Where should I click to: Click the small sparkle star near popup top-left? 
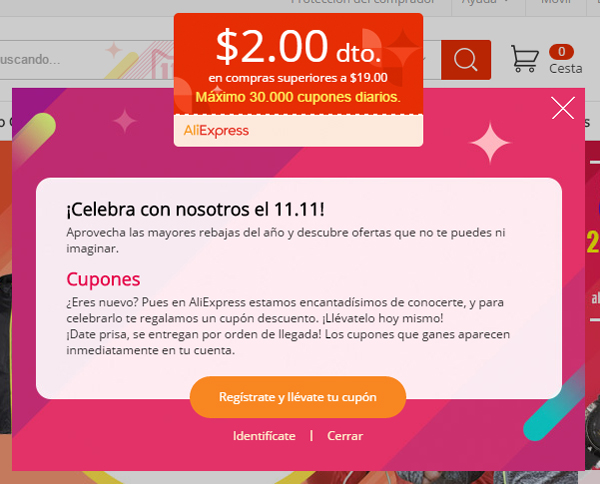pos(125,121)
